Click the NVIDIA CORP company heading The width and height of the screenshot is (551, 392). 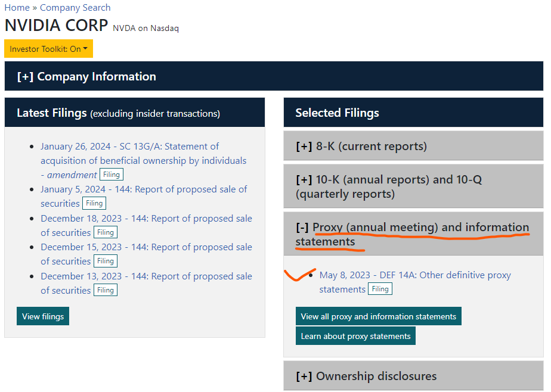click(56, 25)
